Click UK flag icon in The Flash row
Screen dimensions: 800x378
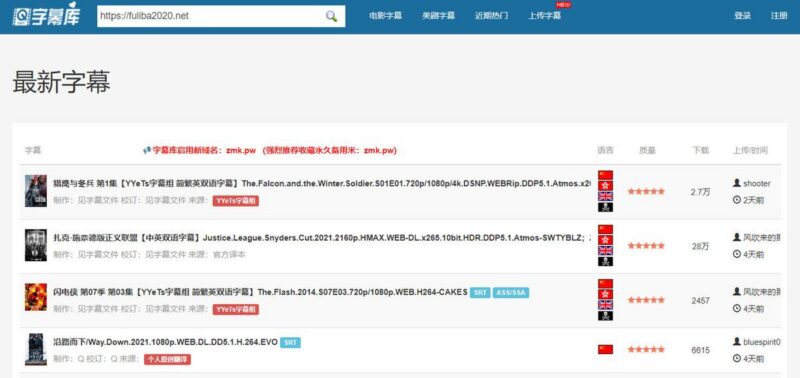[x=606, y=306]
